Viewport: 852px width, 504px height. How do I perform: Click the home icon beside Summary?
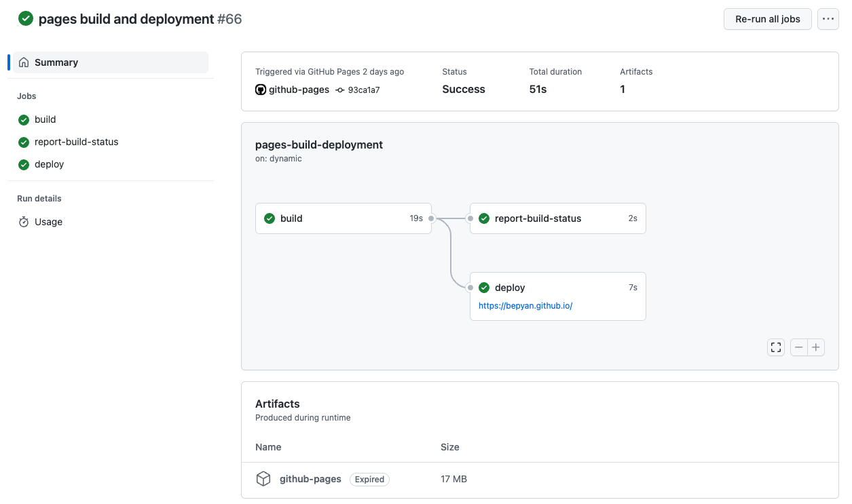pos(24,62)
